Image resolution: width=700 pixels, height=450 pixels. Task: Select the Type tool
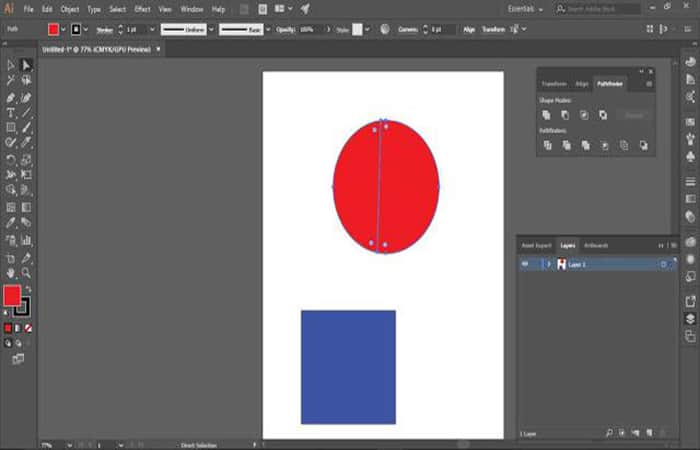pyautogui.click(x=11, y=112)
